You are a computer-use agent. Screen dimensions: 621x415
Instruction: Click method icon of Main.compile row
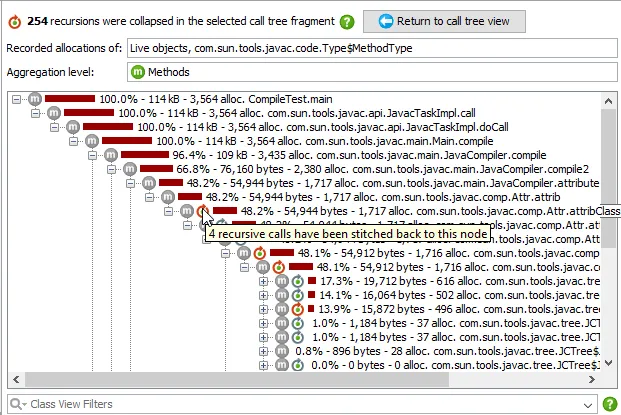coord(92,141)
